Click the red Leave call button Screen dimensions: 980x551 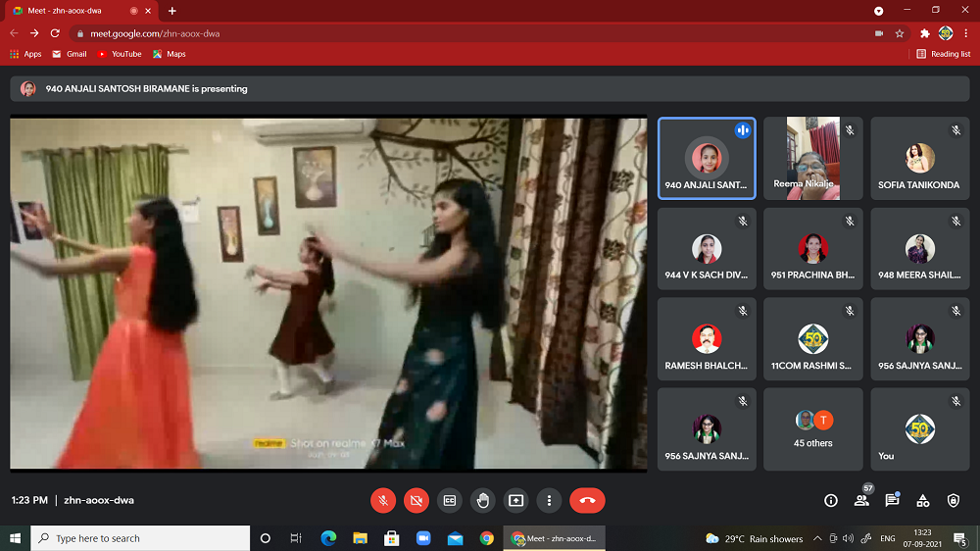[x=587, y=500]
